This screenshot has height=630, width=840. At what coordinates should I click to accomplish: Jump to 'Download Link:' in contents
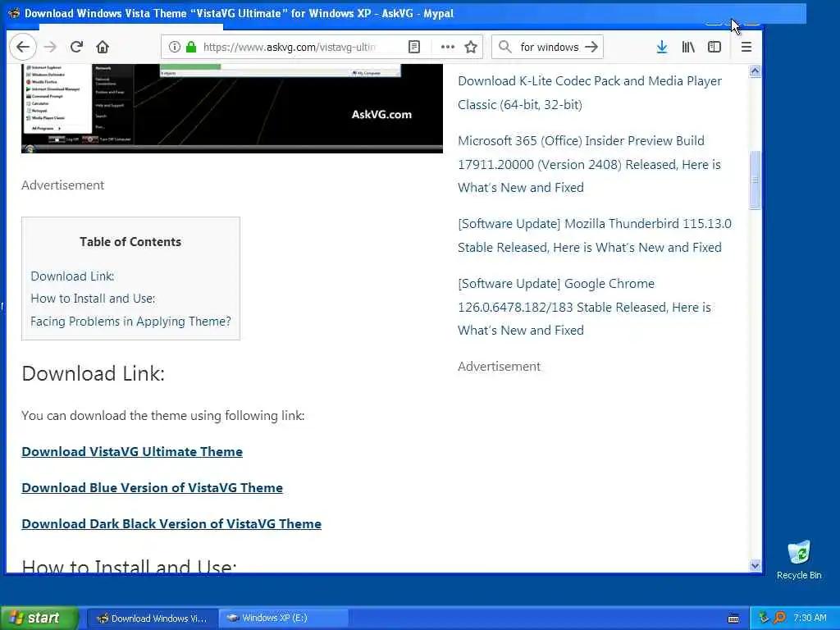[x=72, y=276]
